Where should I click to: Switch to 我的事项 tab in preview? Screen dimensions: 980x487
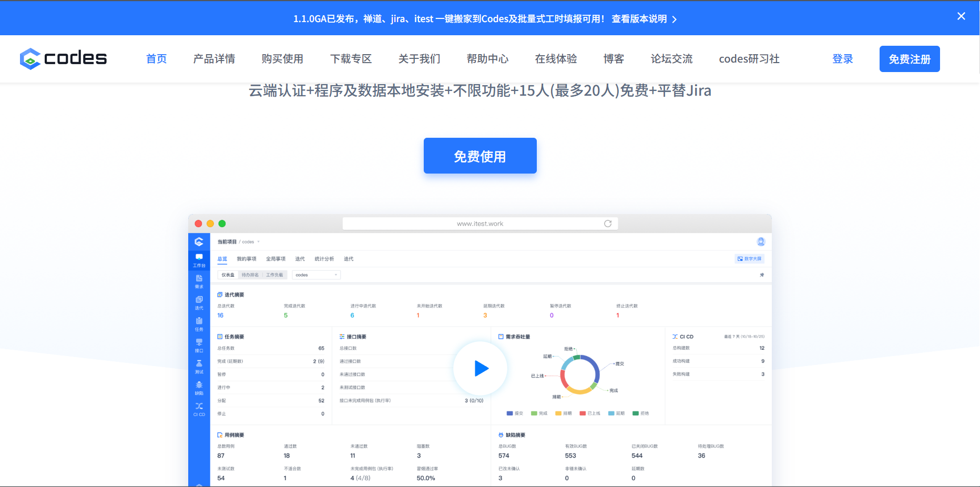click(x=247, y=259)
